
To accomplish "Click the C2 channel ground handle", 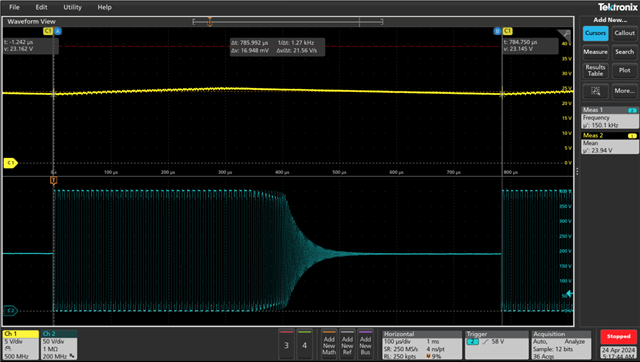I will pos(11,311).
